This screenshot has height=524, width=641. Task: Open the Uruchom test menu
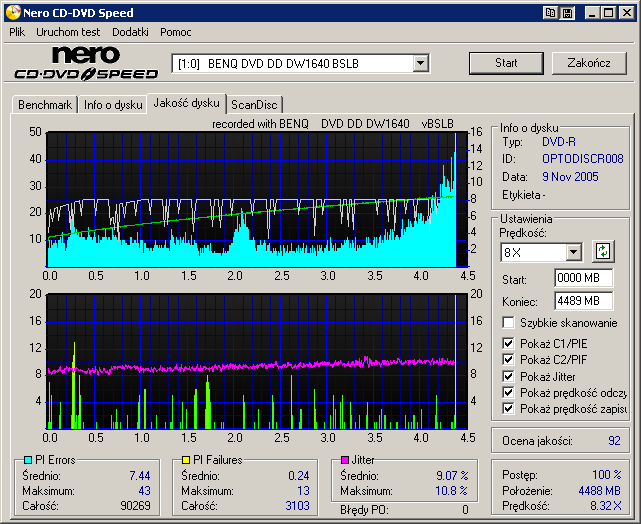tap(68, 32)
